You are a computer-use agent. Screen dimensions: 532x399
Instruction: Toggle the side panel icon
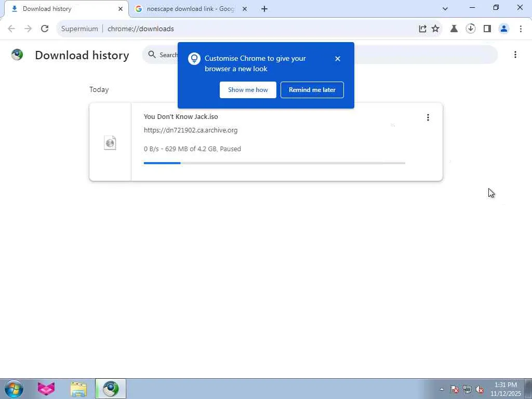pyautogui.click(x=487, y=29)
